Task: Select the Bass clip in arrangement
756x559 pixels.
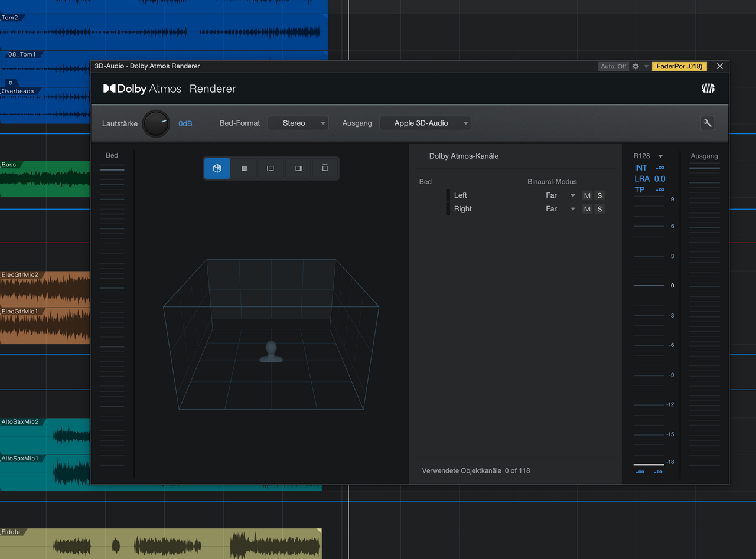Action: tap(45, 179)
